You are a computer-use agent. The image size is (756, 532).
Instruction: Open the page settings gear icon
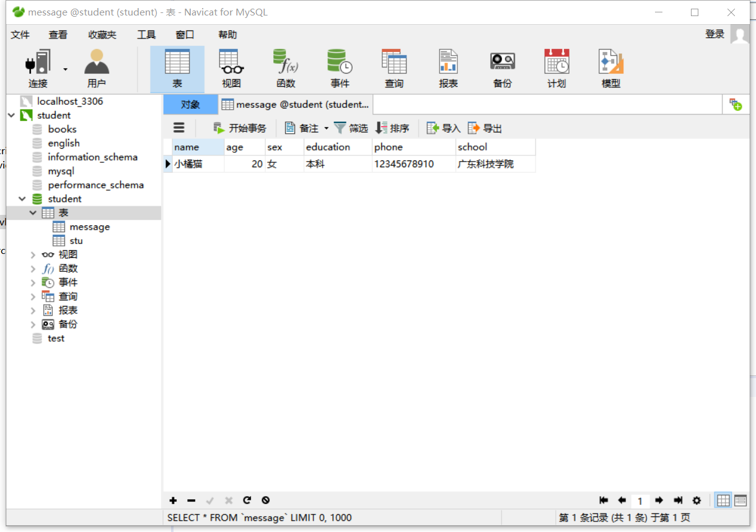click(697, 500)
